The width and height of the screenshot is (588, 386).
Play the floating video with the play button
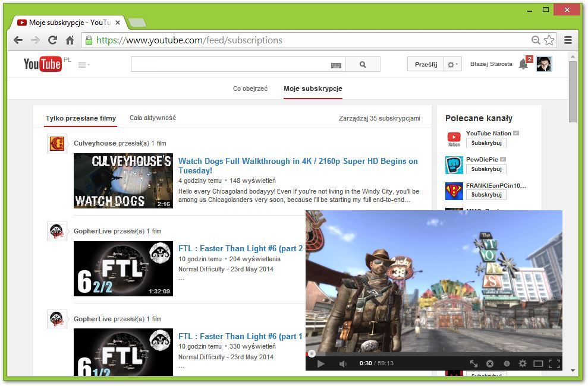[320, 363]
